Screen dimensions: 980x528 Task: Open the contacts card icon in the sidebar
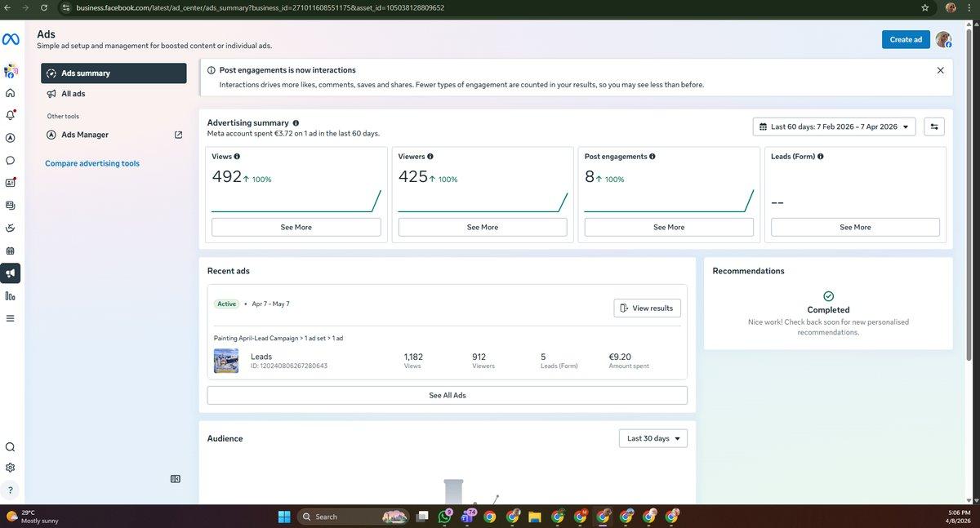click(x=10, y=183)
